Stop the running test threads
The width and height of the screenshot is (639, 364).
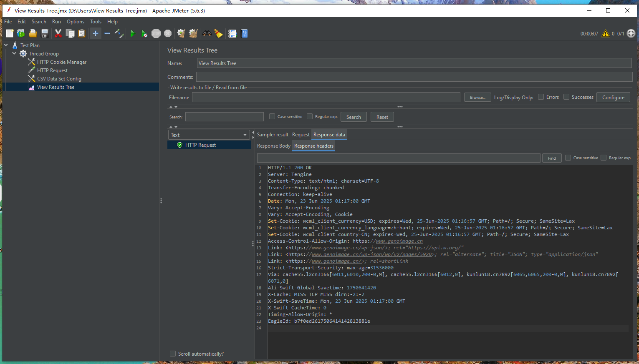click(156, 33)
